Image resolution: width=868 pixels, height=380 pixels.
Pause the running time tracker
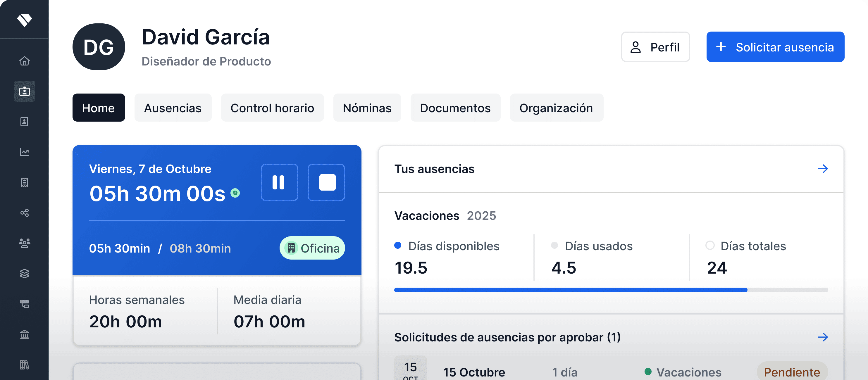click(279, 182)
